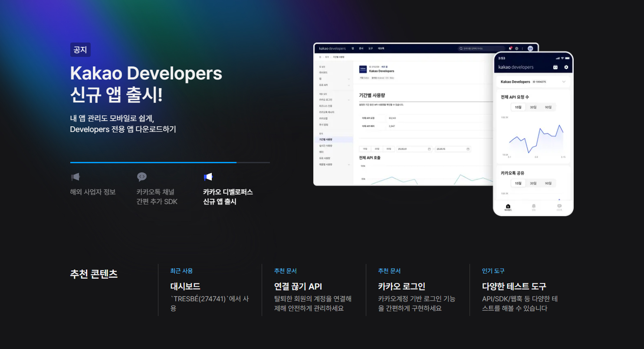Click the 25.05.15 end date field
Screen dimensions: 644x349
453,149
